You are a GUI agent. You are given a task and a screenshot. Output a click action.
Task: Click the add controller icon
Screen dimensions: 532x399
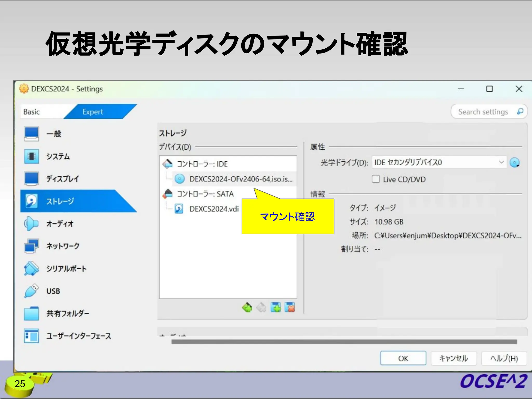pyautogui.click(x=247, y=308)
